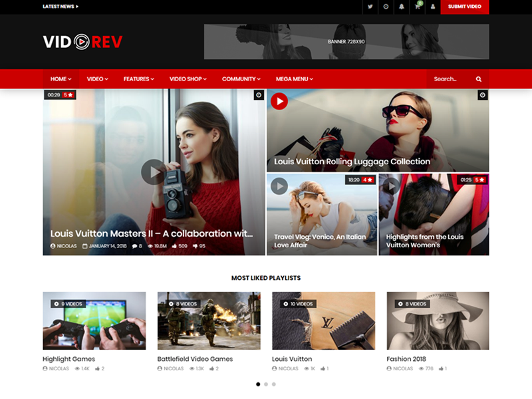
Task: Click the 5 star rating badge on Masters II video
Action: [x=68, y=95]
